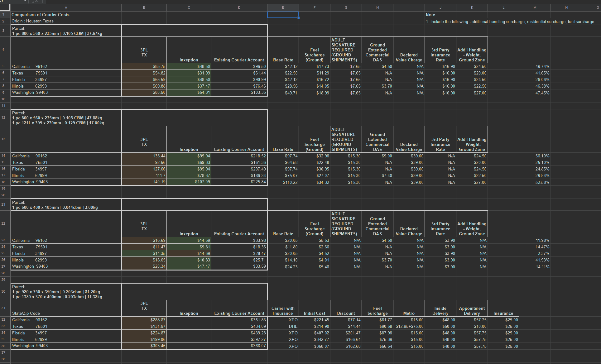Select the column M header
Screen dimensions: 601x364
535,7
